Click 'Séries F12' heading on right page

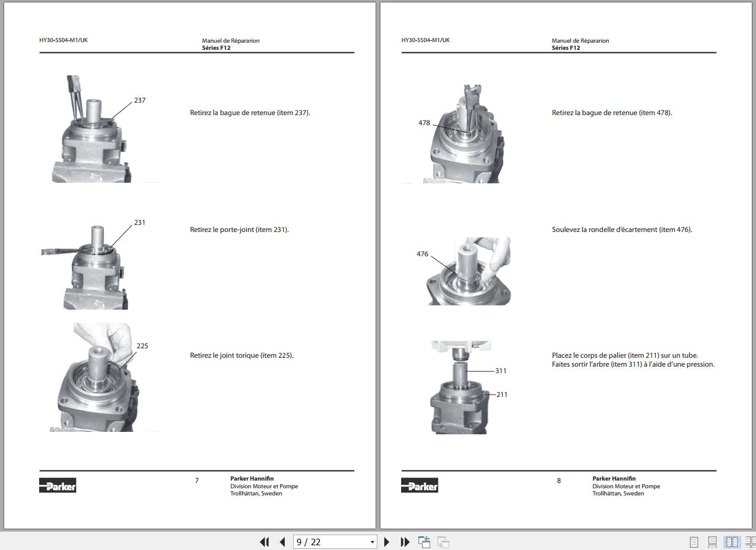tap(566, 48)
